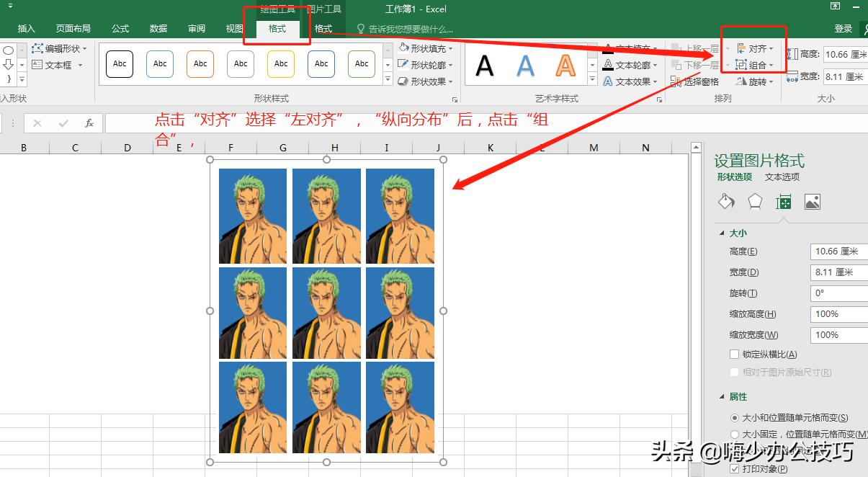Open the 组合 group menu
This screenshot has width=868, height=477.
[755, 65]
